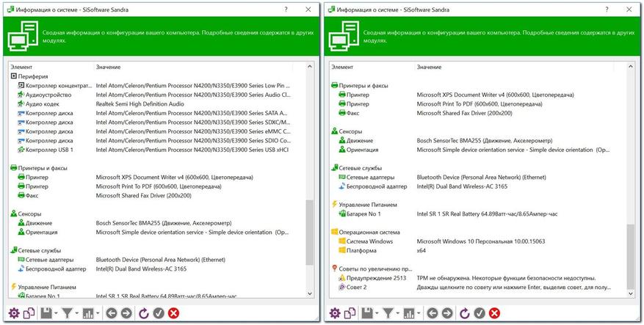This screenshot has width=644, height=325.
Task: Select Факс row in left window
Action: (155, 195)
